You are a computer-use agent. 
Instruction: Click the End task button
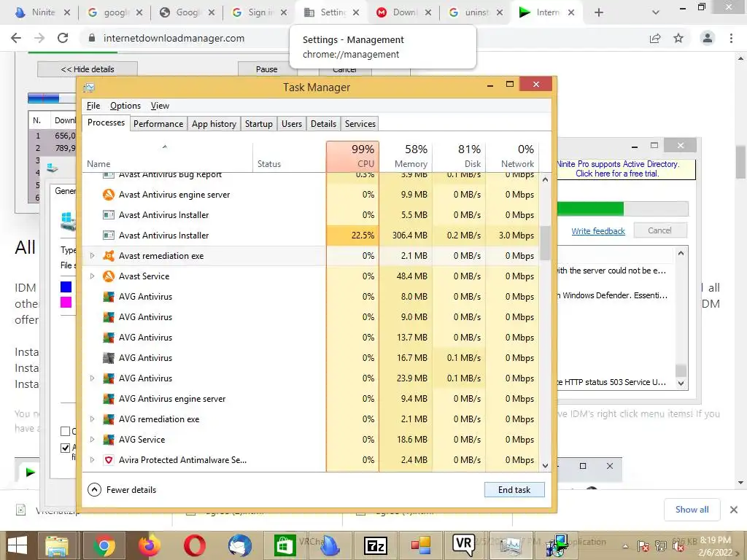(514, 489)
